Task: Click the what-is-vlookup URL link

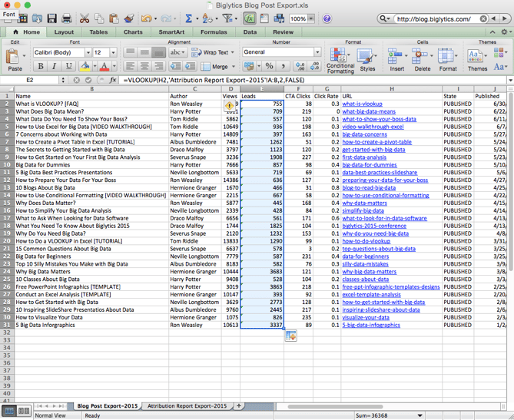Action: [x=362, y=104]
